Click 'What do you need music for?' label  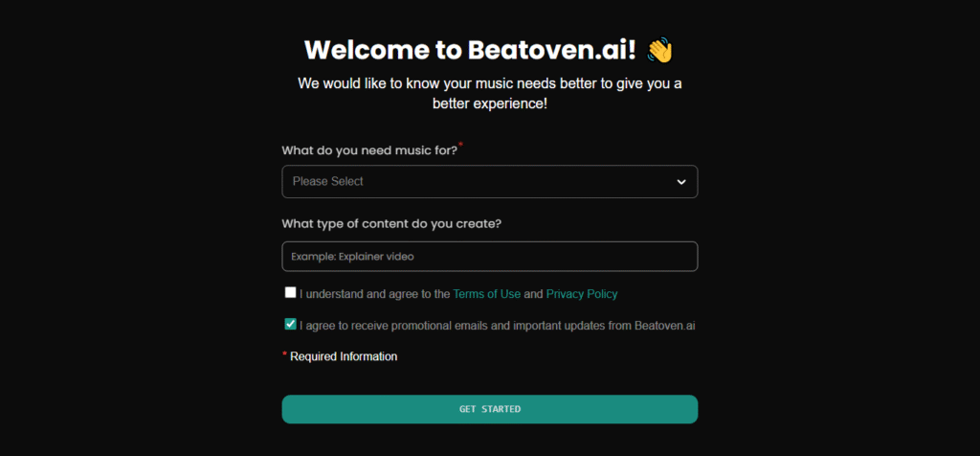tap(369, 150)
